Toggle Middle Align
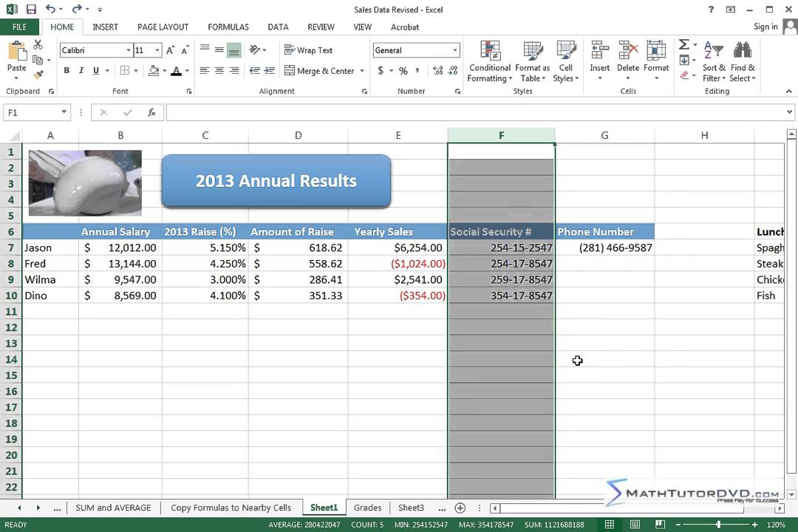 click(219, 50)
